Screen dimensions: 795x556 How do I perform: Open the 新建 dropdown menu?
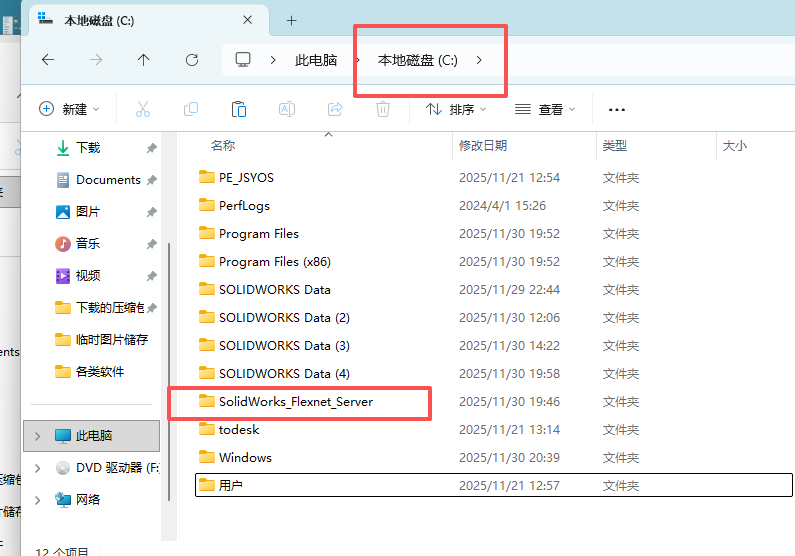click(69, 109)
